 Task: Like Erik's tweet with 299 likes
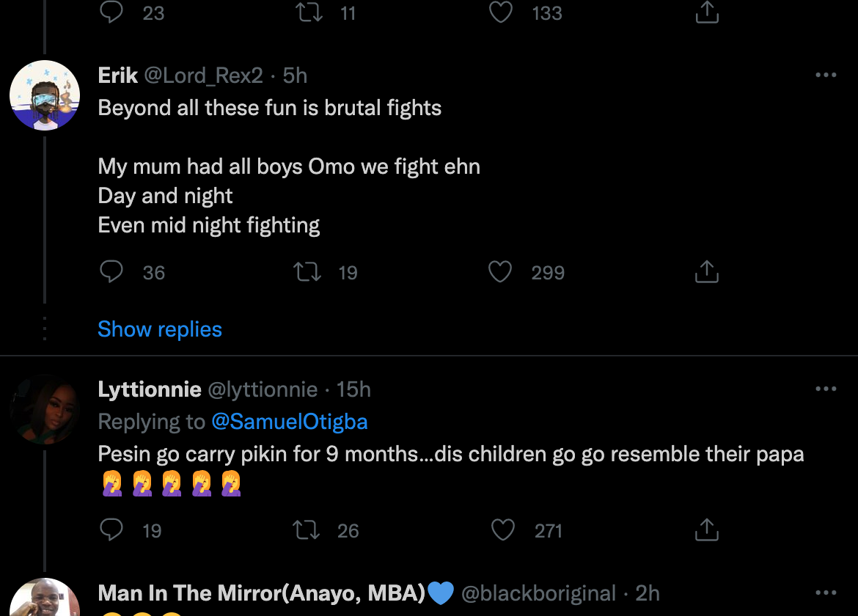pos(500,273)
